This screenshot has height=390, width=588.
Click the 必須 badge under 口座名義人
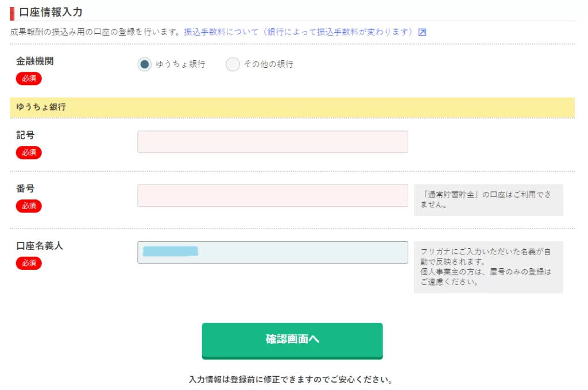[29, 263]
